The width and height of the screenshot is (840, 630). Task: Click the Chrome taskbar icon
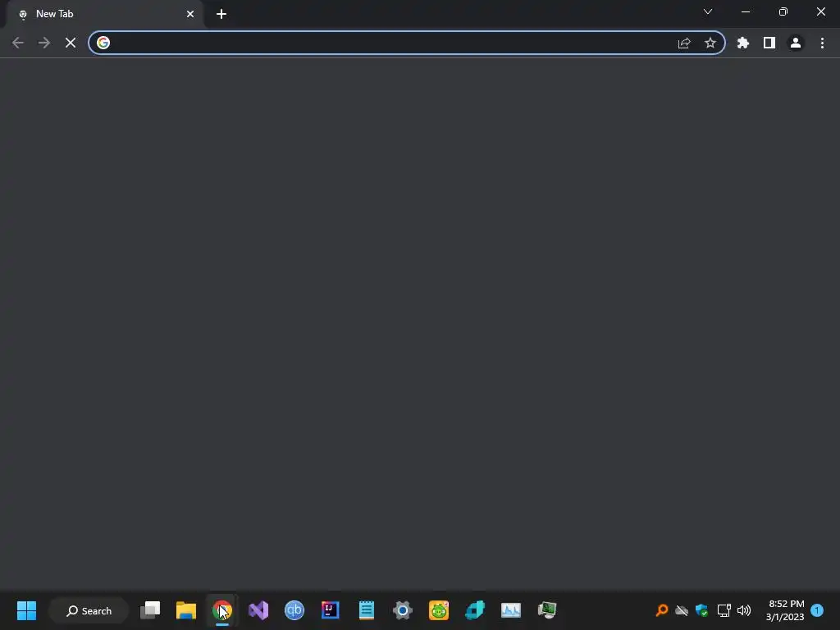click(x=222, y=610)
